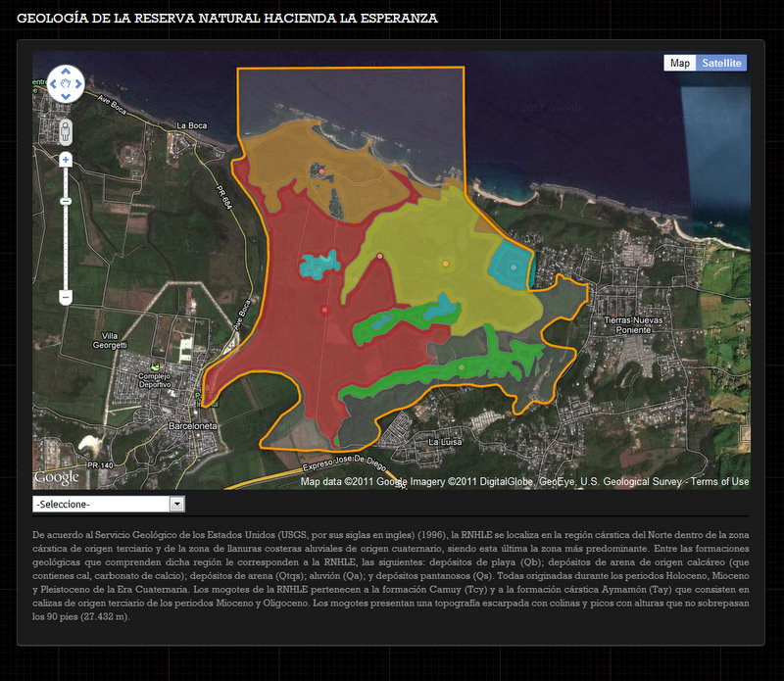Pan the map up with the arrow

click(66, 73)
